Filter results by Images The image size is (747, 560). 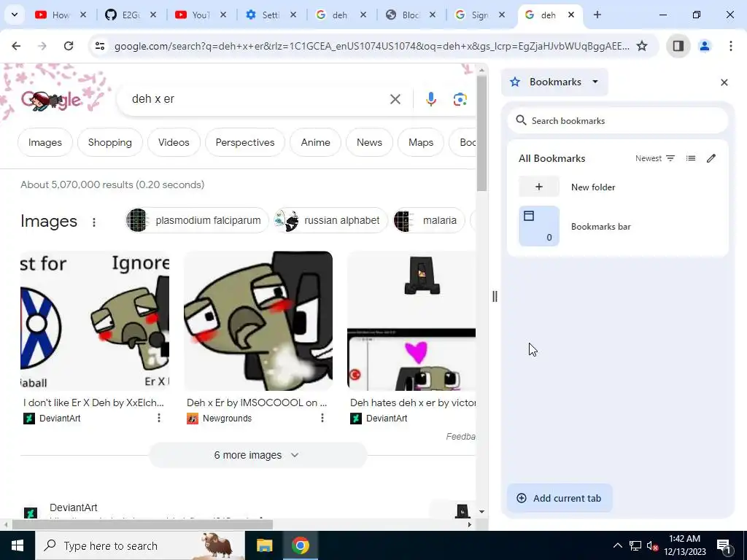45,142
